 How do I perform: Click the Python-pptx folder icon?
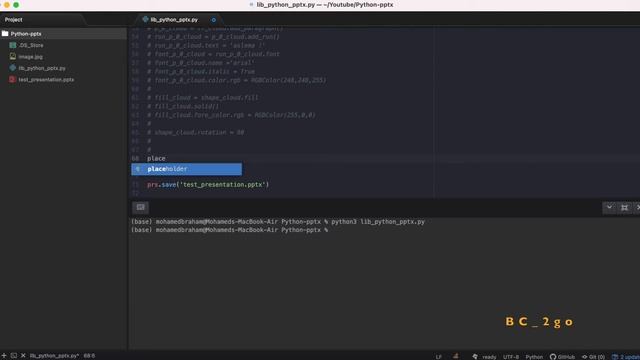(5, 34)
